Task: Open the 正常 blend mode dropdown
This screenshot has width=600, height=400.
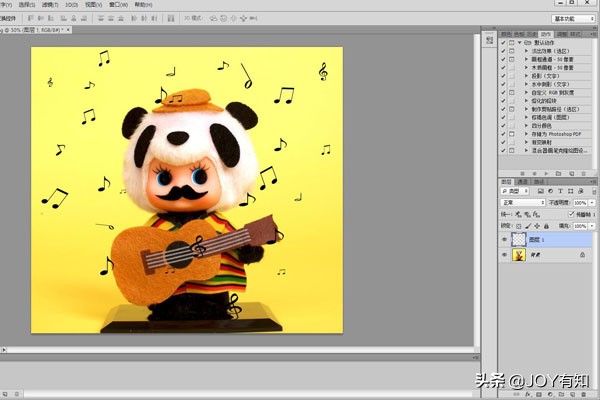Action: tap(523, 202)
